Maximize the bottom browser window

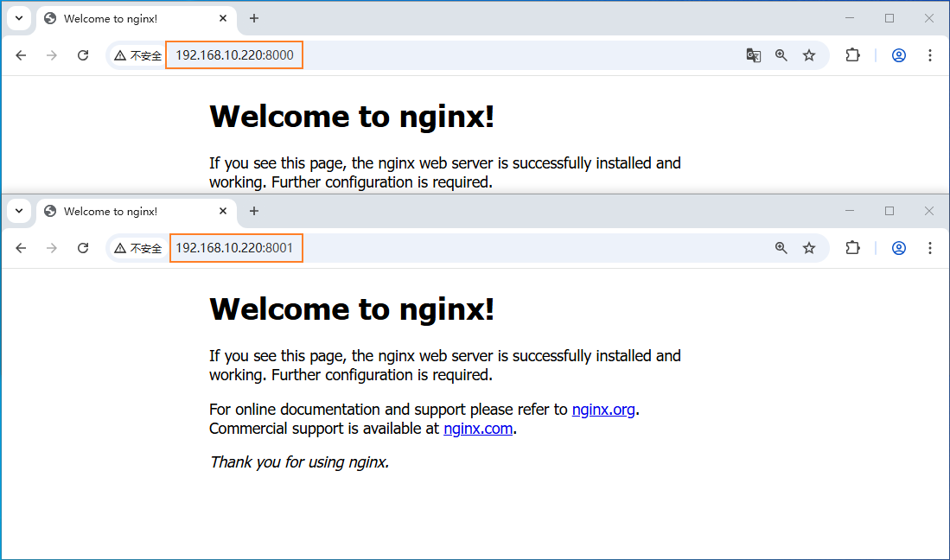889,211
